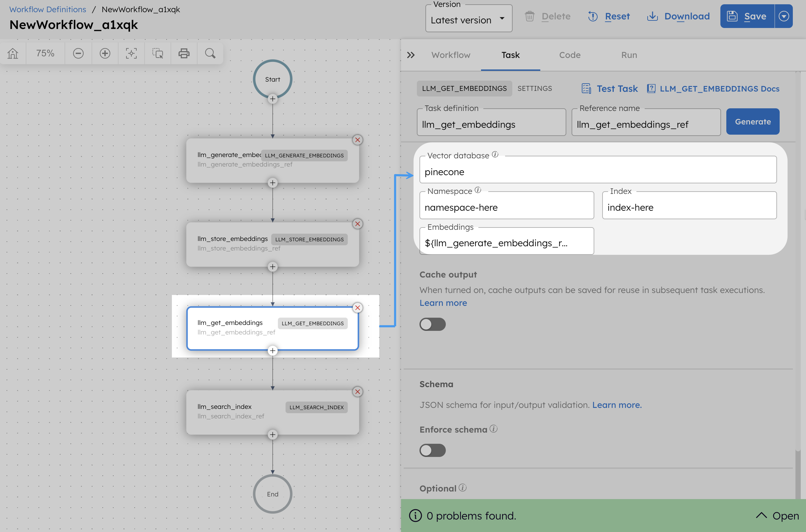Toggle the Enforce schema switch

433,450
